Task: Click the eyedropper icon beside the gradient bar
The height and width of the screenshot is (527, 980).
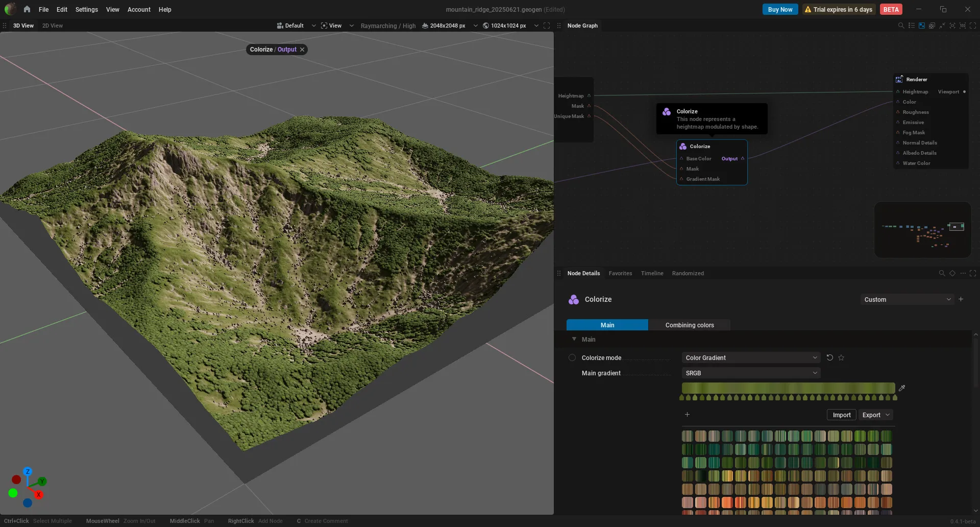Action: click(902, 388)
